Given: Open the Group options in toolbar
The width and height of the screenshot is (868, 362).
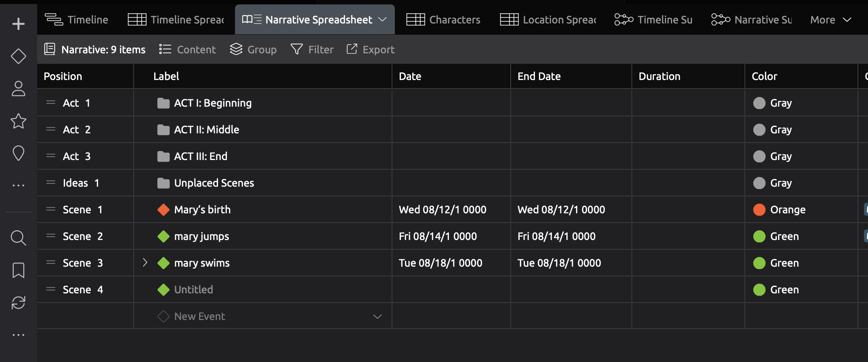Looking at the screenshot, I should tap(253, 49).
